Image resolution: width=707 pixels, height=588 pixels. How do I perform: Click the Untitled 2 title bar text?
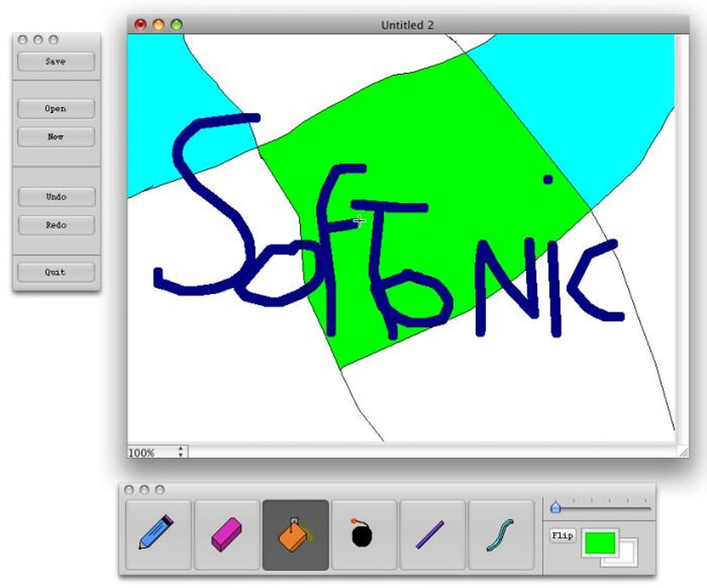point(408,25)
